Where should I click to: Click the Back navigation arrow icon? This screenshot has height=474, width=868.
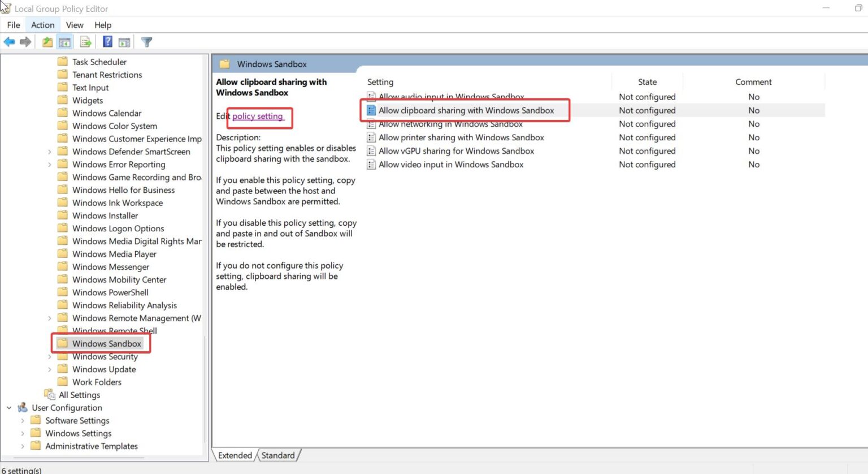point(9,41)
